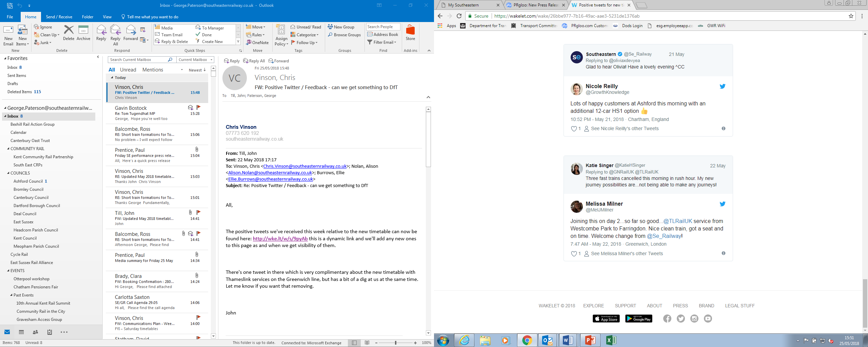
Task: Open the Address Book
Action: (383, 35)
